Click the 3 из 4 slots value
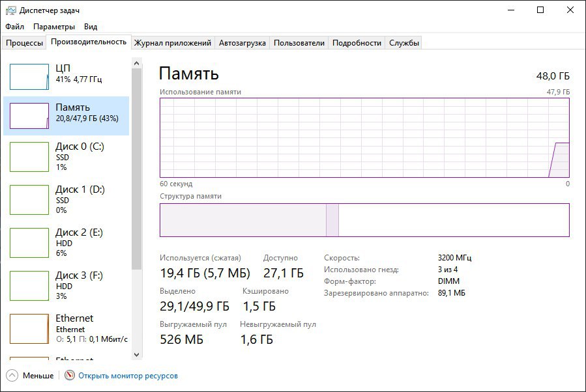 [448, 270]
